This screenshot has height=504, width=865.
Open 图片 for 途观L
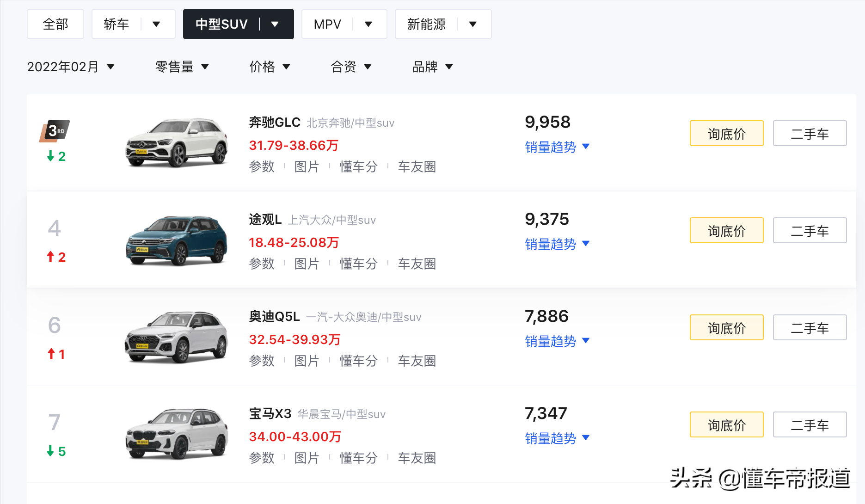click(x=307, y=264)
